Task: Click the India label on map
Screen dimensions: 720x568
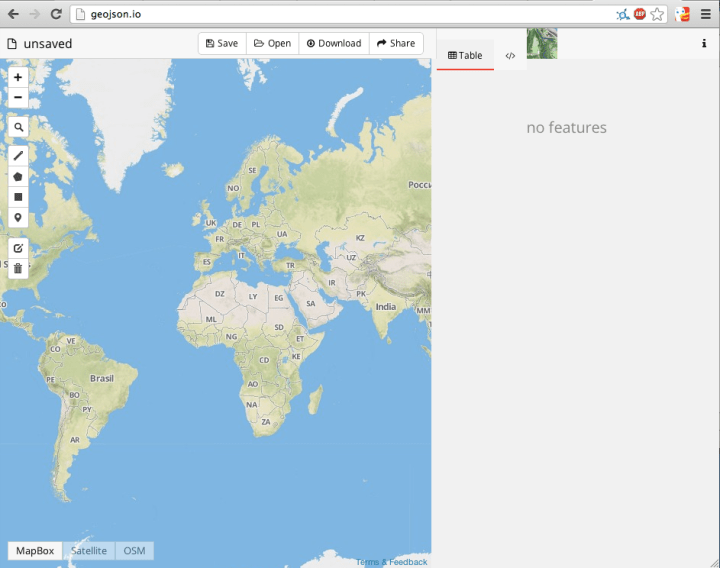Action: [x=386, y=307]
